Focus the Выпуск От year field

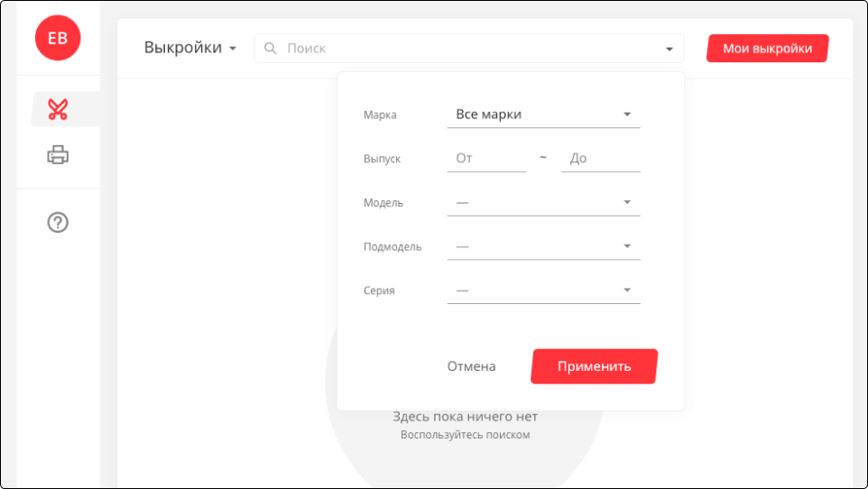click(x=486, y=158)
